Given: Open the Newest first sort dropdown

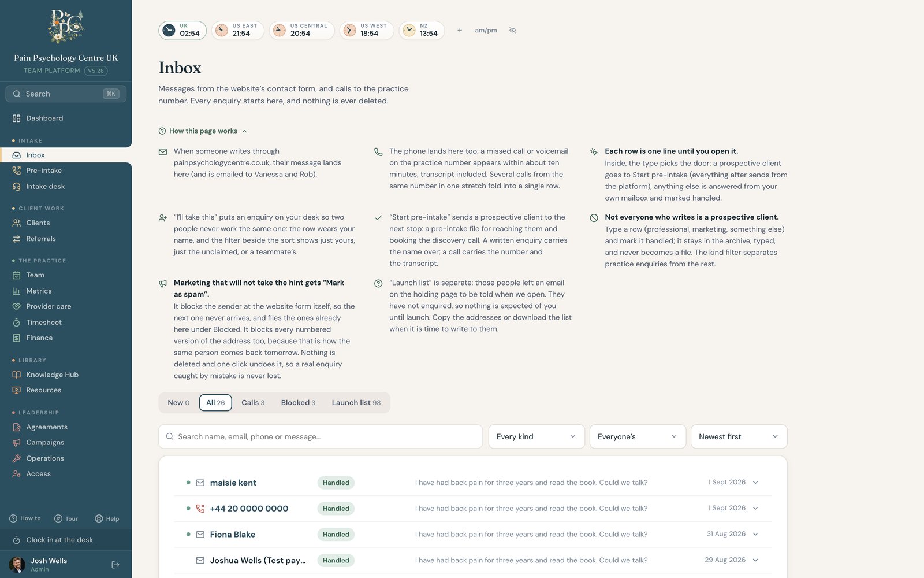Looking at the screenshot, I should pos(739,437).
